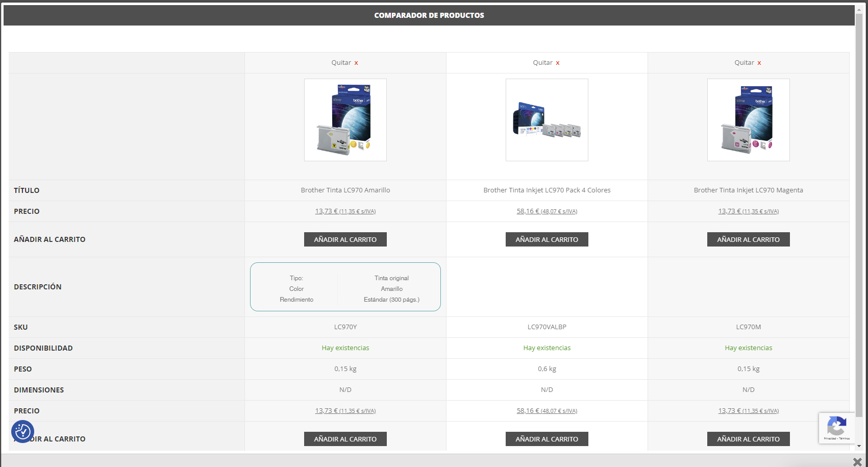The image size is (868, 467).
Task: Open title Brother Tinta Inkjet LC970 Magenta
Action: click(749, 190)
